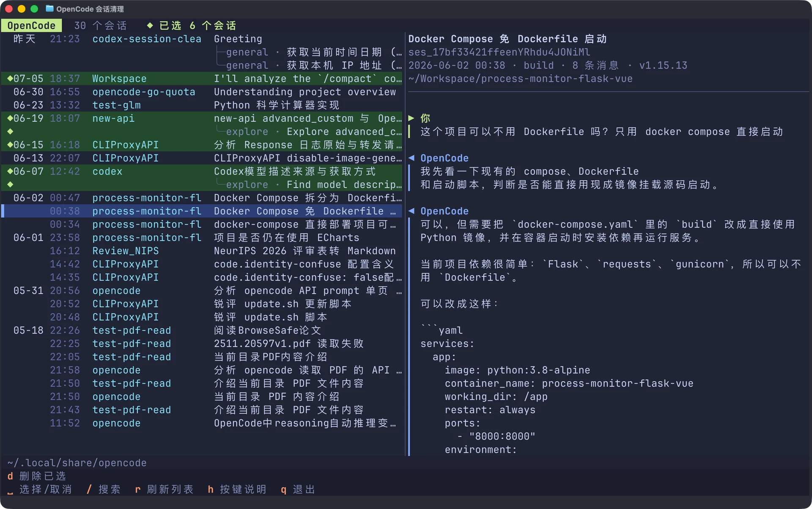Click the ~/Workspace/process-monitor-flask-vue path
812x509 pixels.
[x=520, y=79]
